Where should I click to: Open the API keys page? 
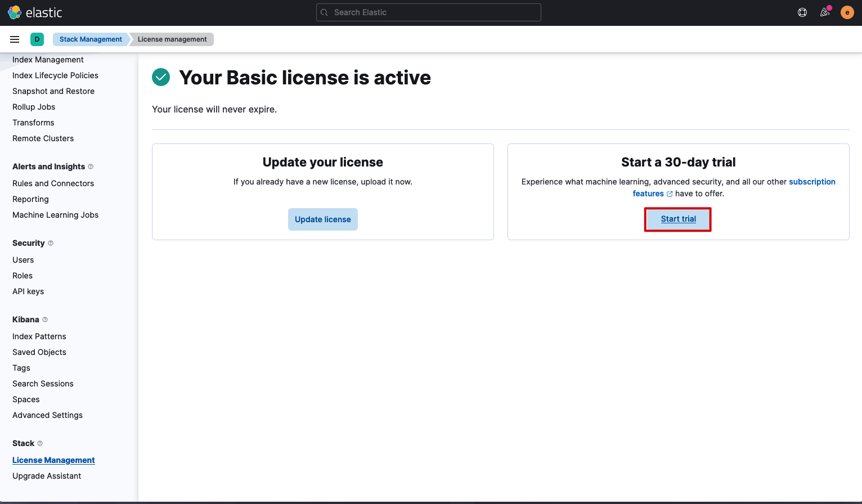(x=28, y=291)
